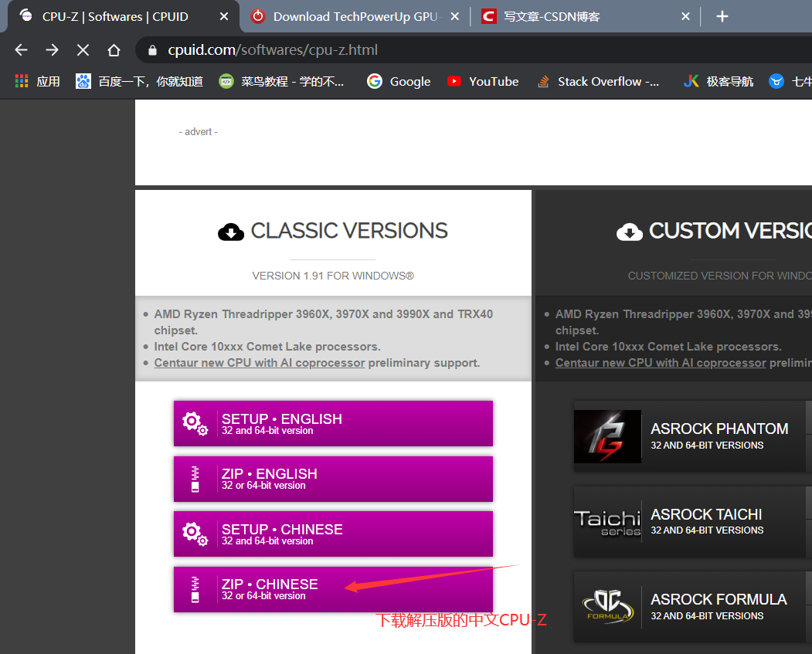812x654 pixels.
Task: Click gear icon on SETUP CHINESE button
Action: coord(195,534)
